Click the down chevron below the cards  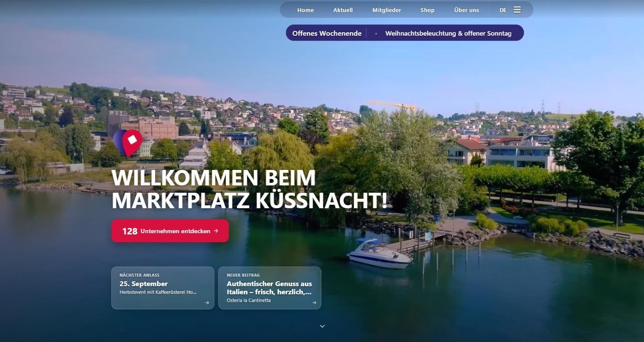coord(322,326)
